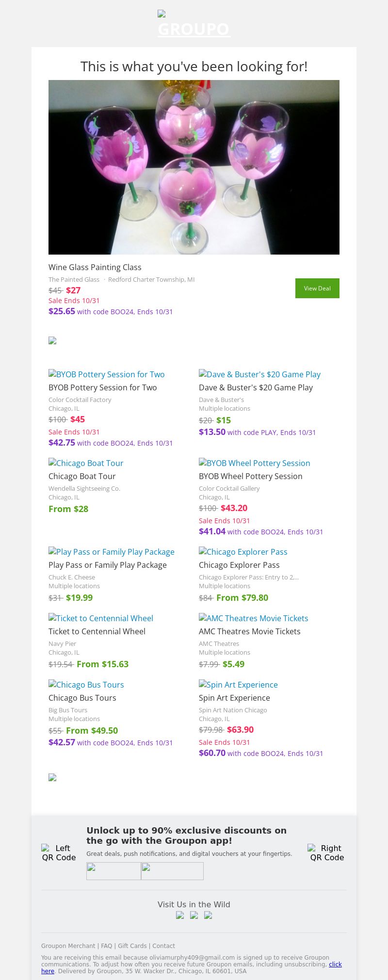Screen dimensions: 388x980
Task: Click the Groupon logo header
Action: click(x=194, y=25)
